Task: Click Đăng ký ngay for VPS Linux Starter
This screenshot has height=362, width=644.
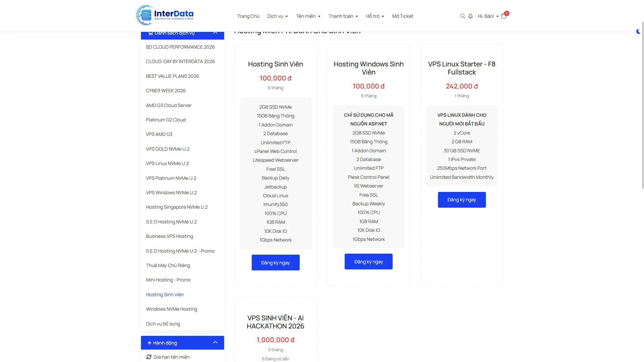Action: pos(462,200)
